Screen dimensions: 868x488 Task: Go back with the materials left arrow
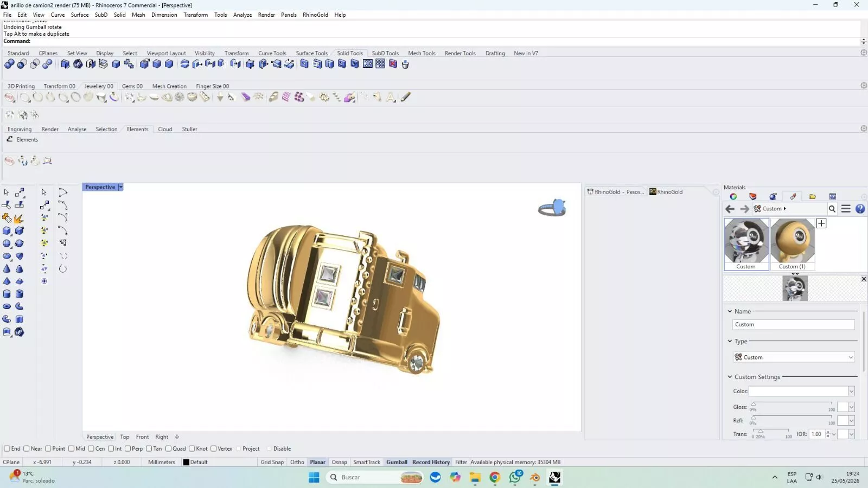coord(730,209)
